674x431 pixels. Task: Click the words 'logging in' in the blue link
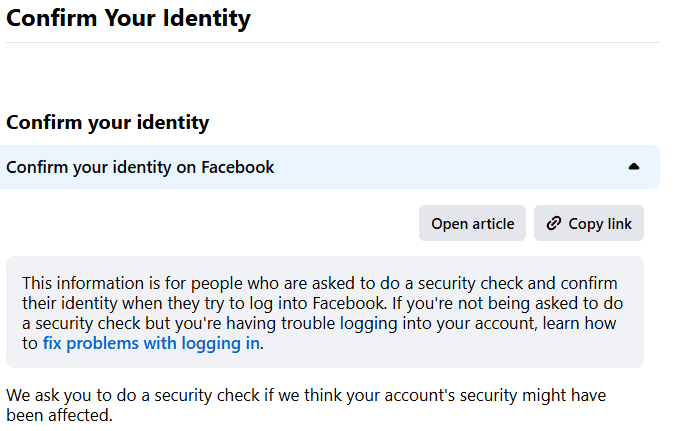[220, 343]
